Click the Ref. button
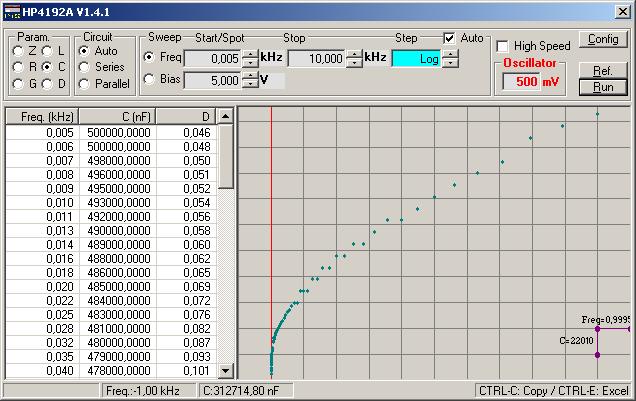 pyautogui.click(x=603, y=71)
